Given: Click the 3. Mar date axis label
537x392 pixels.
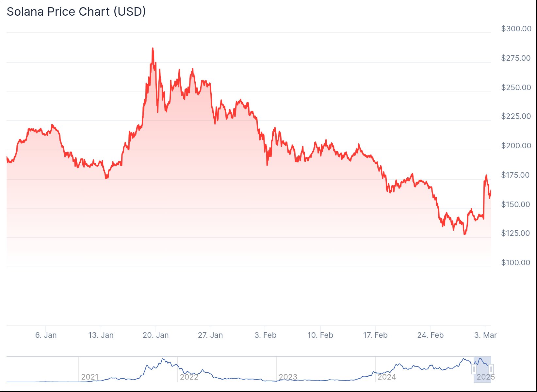Looking at the screenshot, I should tap(485, 335).
